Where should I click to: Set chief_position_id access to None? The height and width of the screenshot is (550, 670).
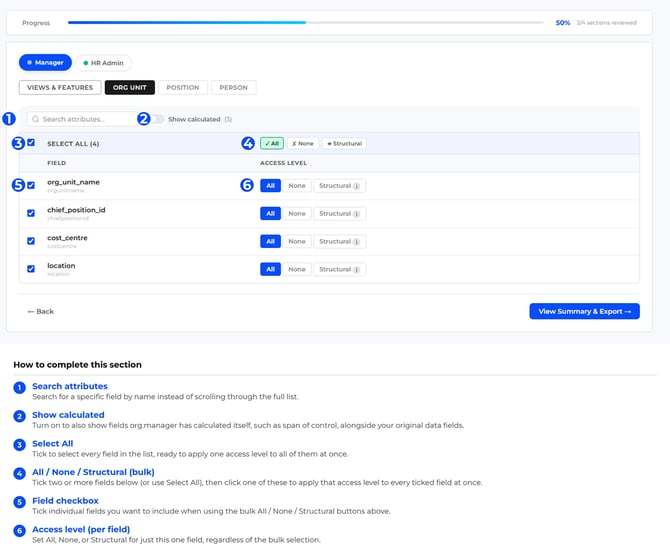click(x=297, y=213)
